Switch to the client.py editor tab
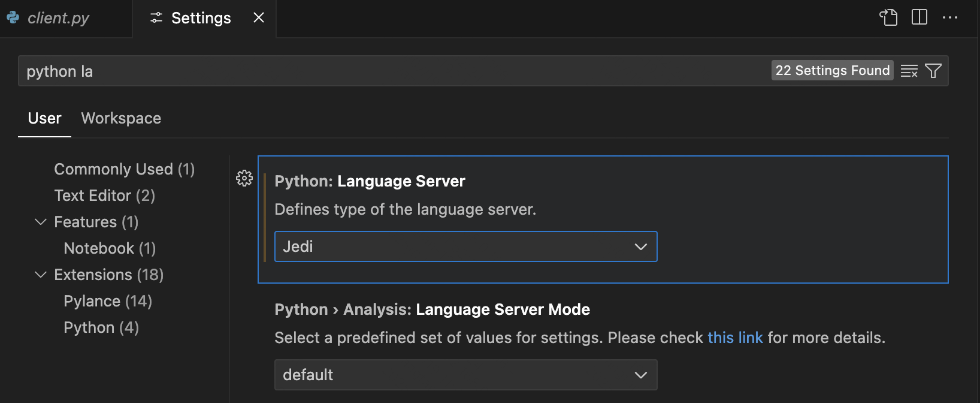 pos(58,18)
